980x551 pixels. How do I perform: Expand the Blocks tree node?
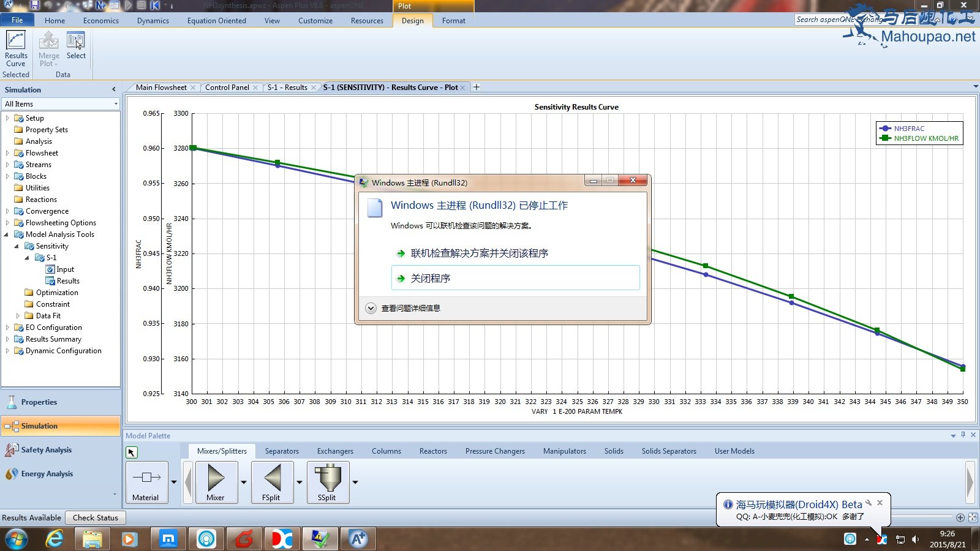(x=7, y=176)
